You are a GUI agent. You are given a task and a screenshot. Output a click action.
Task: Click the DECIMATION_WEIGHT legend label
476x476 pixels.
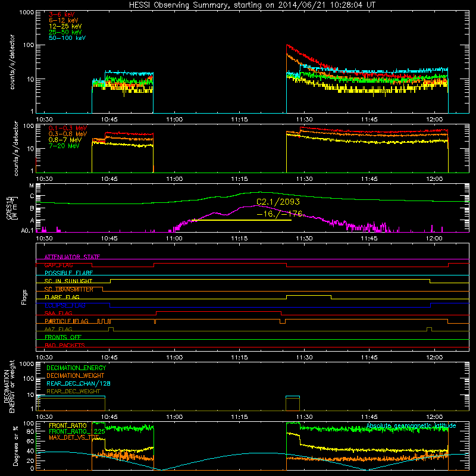click(x=76, y=376)
